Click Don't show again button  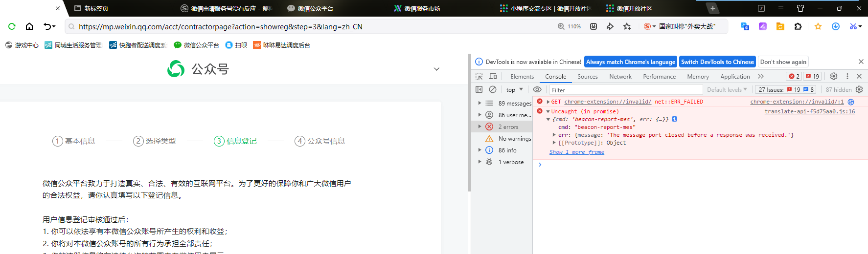pyautogui.click(x=783, y=62)
